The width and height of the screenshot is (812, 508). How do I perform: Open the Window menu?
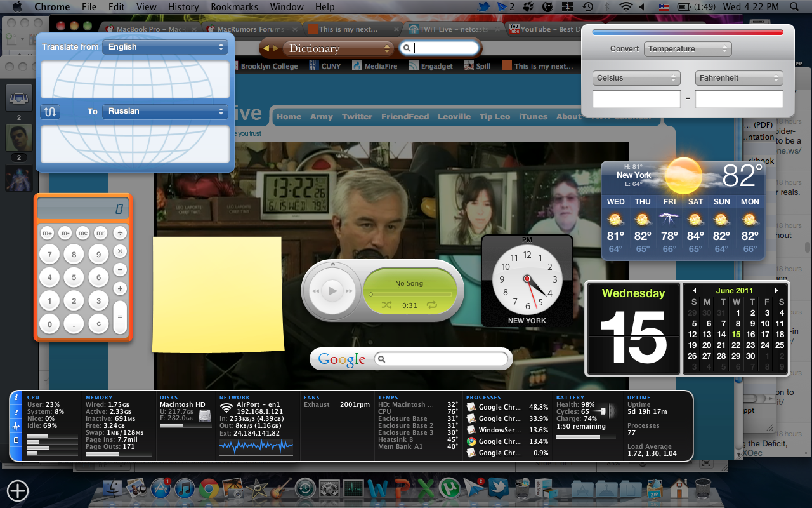coord(287,7)
